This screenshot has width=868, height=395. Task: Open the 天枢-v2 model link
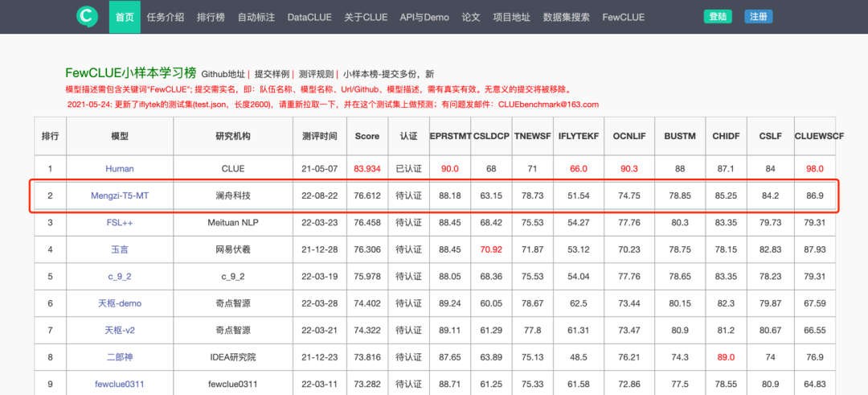[120, 330]
